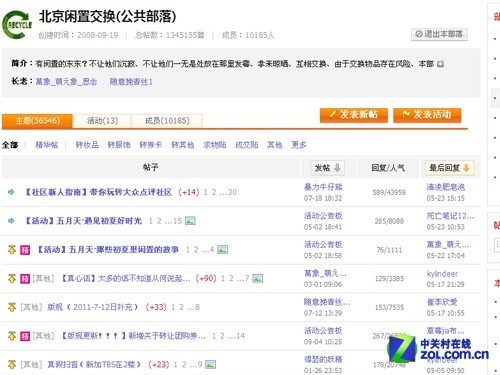Filter posts by 精华帖
The height and width of the screenshot is (375, 500).
47,145
